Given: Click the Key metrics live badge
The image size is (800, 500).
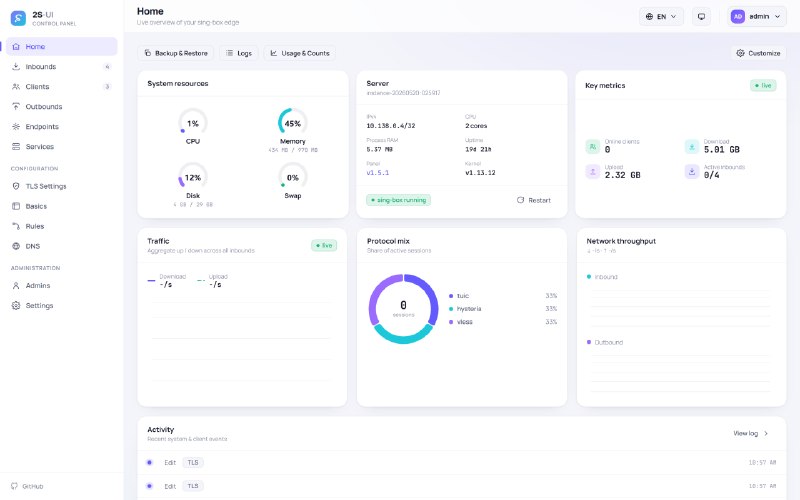Looking at the screenshot, I should click(763, 86).
